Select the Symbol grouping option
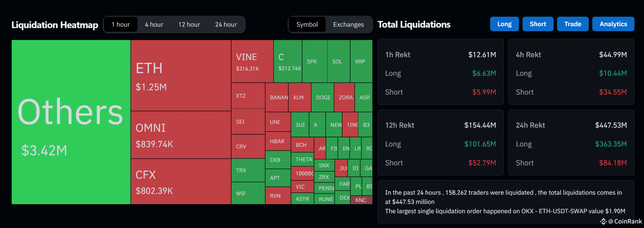Screen dimensions: 644x228 [307, 24]
